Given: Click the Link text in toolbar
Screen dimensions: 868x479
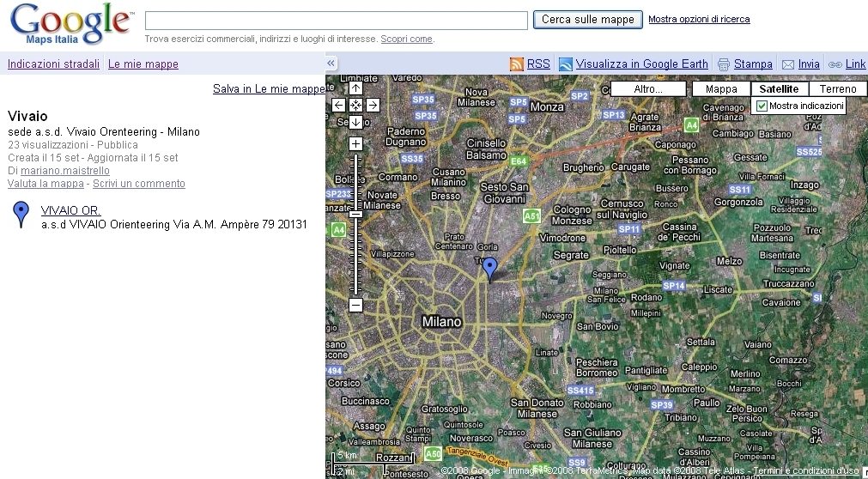Looking at the screenshot, I should click(855, 64).
